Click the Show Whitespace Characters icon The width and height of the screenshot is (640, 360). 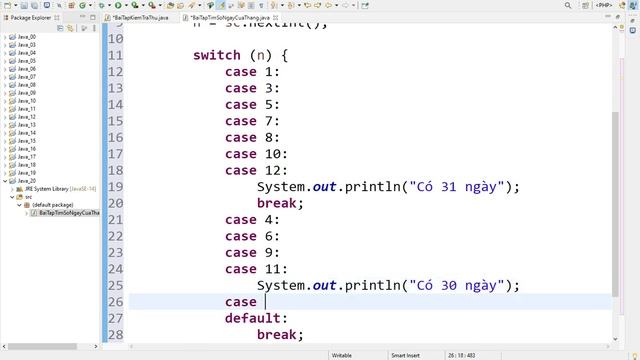coord(261,5)
